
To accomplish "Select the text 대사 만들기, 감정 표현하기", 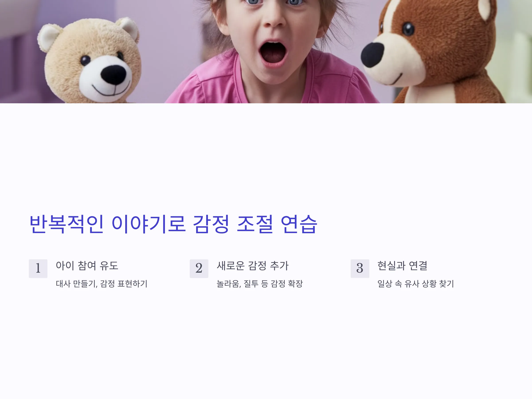I will [102, 284].
